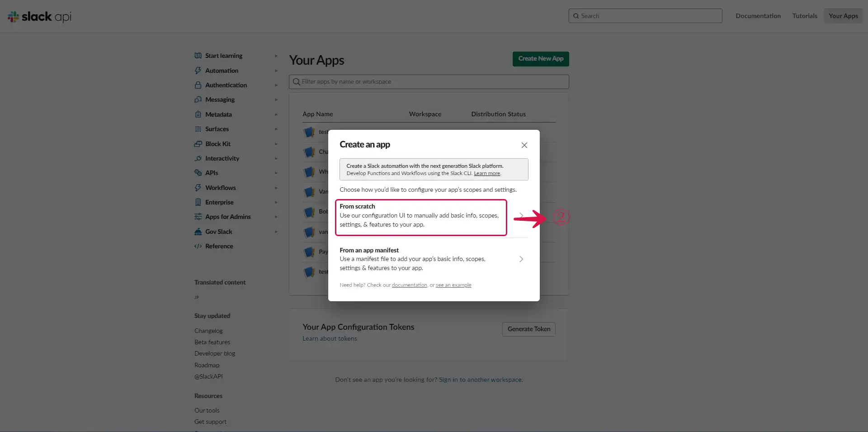Viewport: 868px width, 432px height.
Task: Click the Distribution Status column header
Action: coord(498,114)
